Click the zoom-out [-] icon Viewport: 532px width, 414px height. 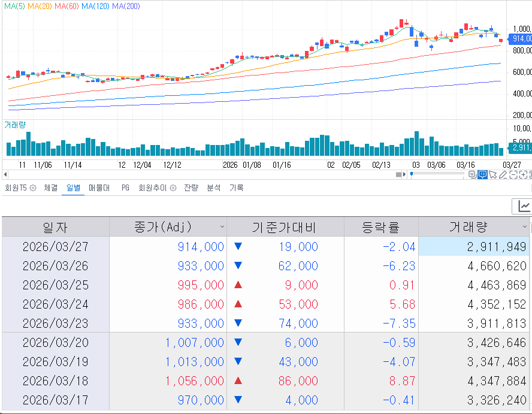(x=513, y=174)
